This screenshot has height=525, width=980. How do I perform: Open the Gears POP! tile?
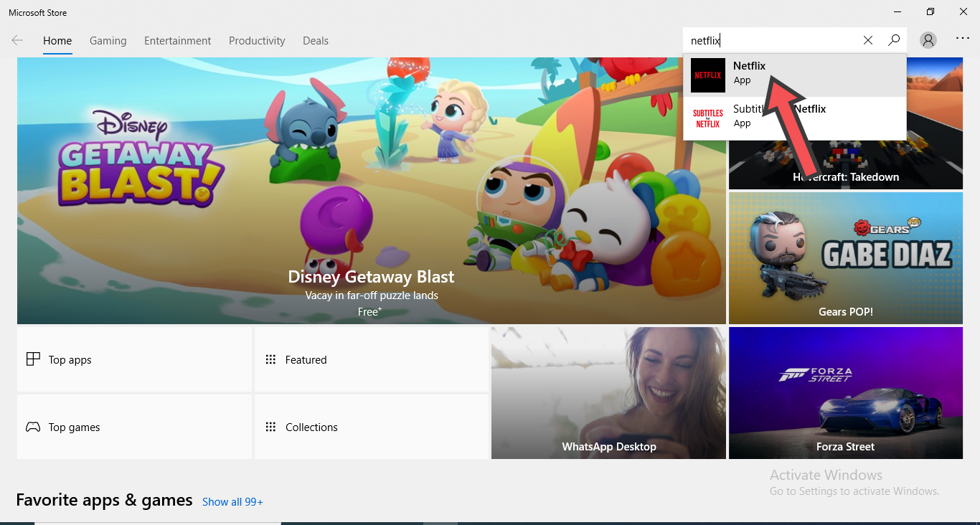pyautogui.click(x=846, y=258)
